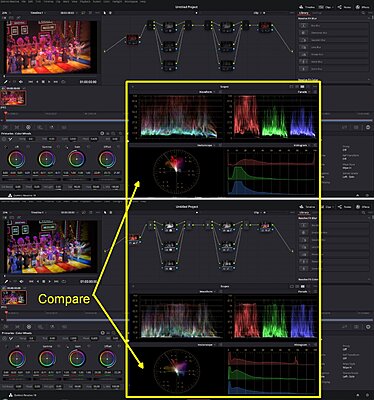This screenshot has height=400, width=374.
Task: Reset the Gain wheel in top screenshot
Action: 89,147
